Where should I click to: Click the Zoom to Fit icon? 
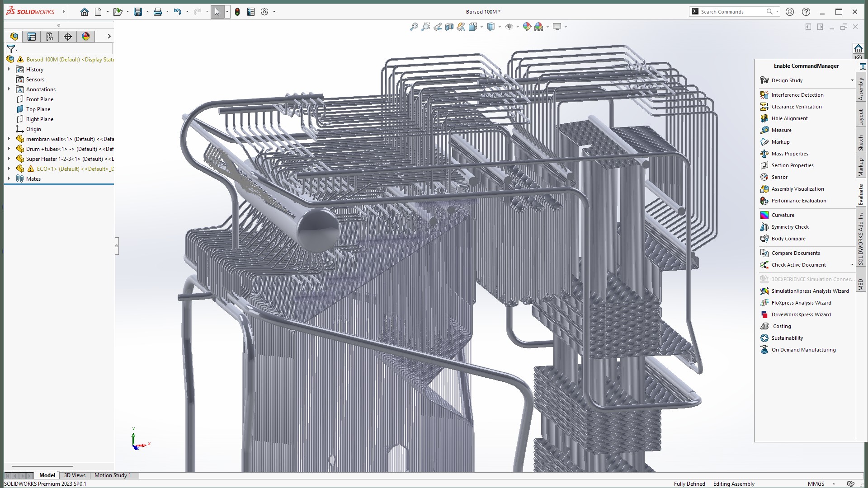coord(414,27)
